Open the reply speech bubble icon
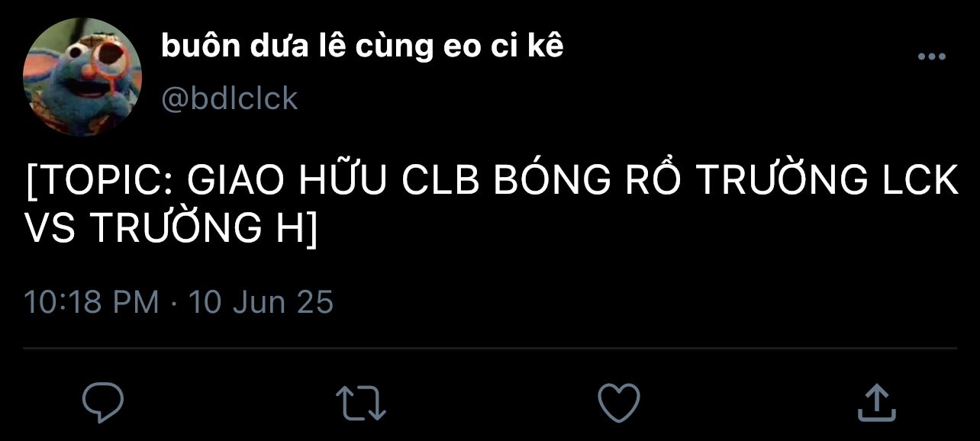Viewport: 980px width, 441px height. (x=102, y=402)
